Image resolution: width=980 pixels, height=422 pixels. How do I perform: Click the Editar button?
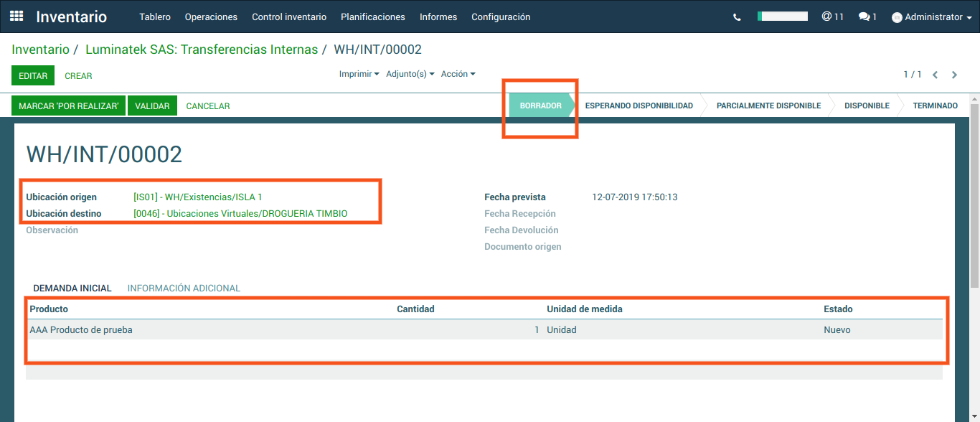(33, 75)
